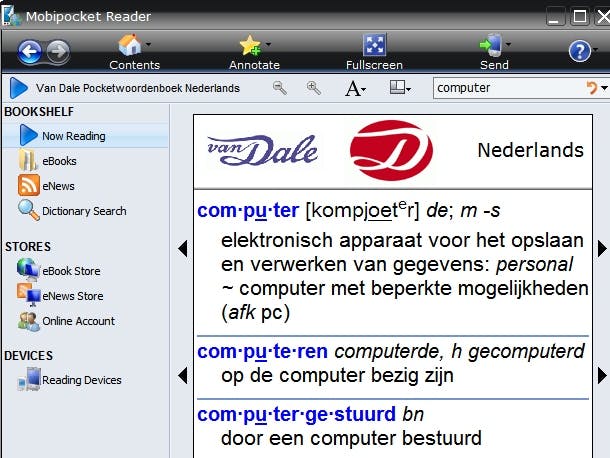Open Online Account

pos(79,321)
